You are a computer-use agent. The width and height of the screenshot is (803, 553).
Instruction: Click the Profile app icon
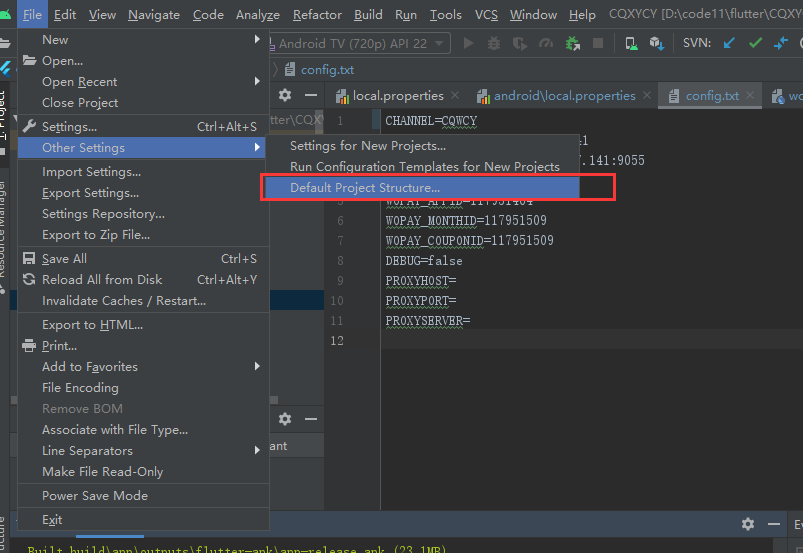click(546, 44)
